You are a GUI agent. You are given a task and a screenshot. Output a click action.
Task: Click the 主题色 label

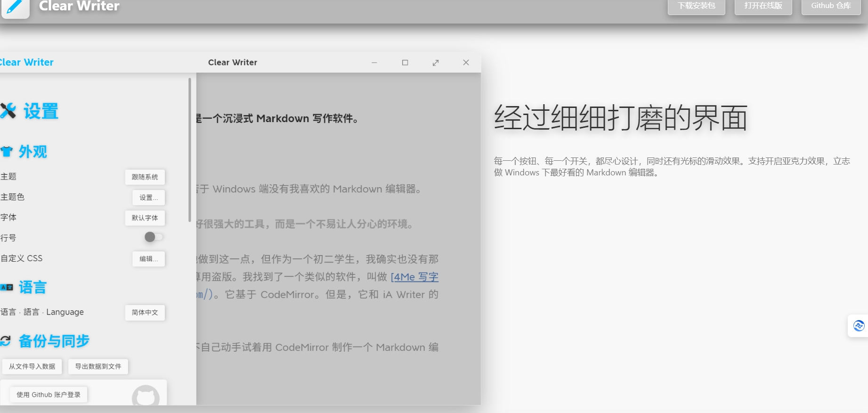[x=13, y=197]
